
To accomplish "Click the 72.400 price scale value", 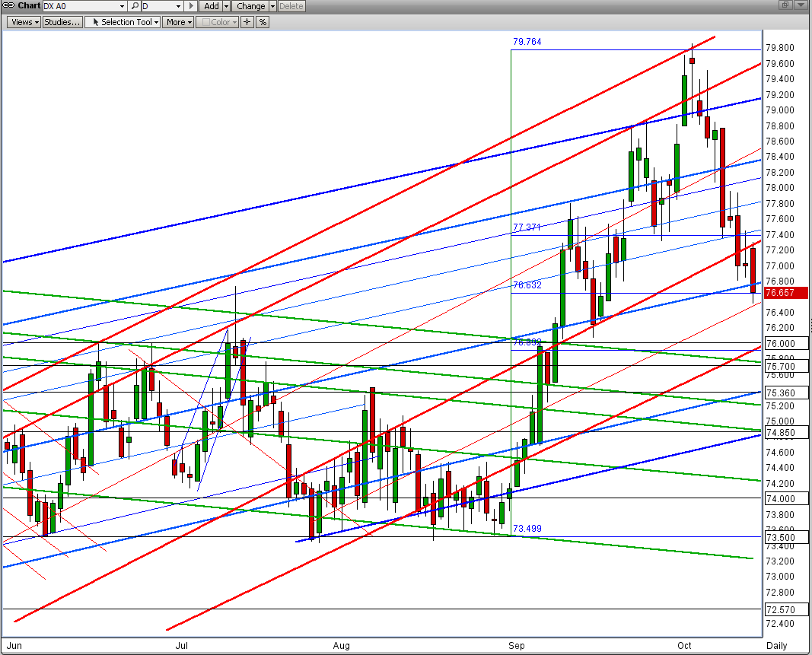I will (780, 623).
